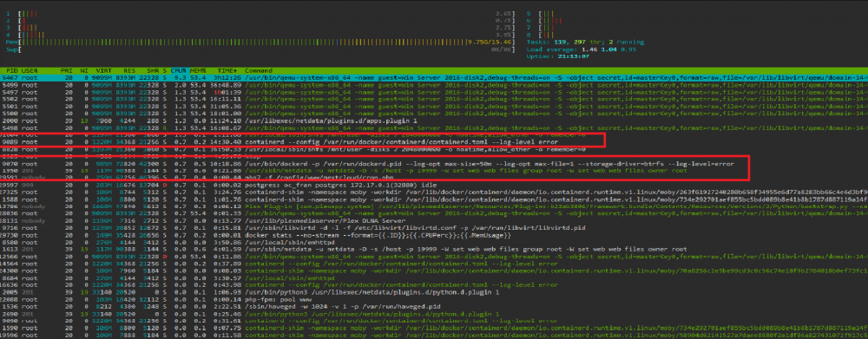Select netdata process row PID 1950
The height and width of the screenshot is (339, 868).
coord(434,172)
